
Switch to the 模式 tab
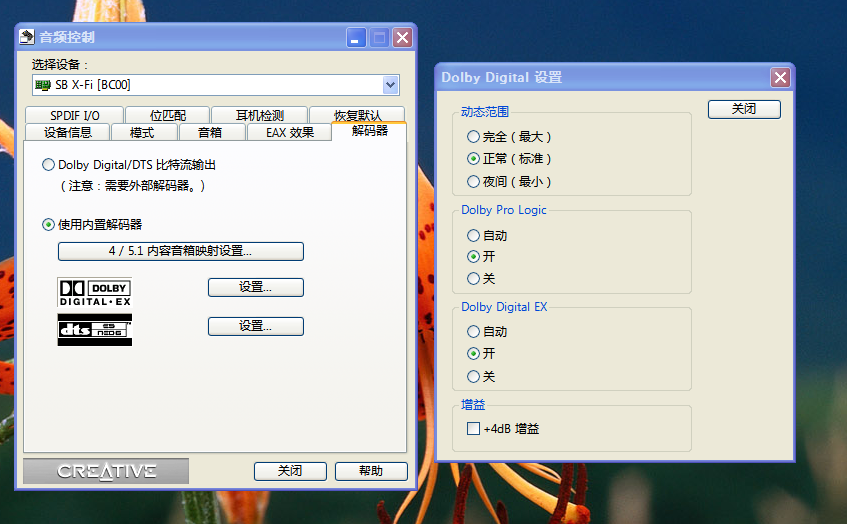144,132
